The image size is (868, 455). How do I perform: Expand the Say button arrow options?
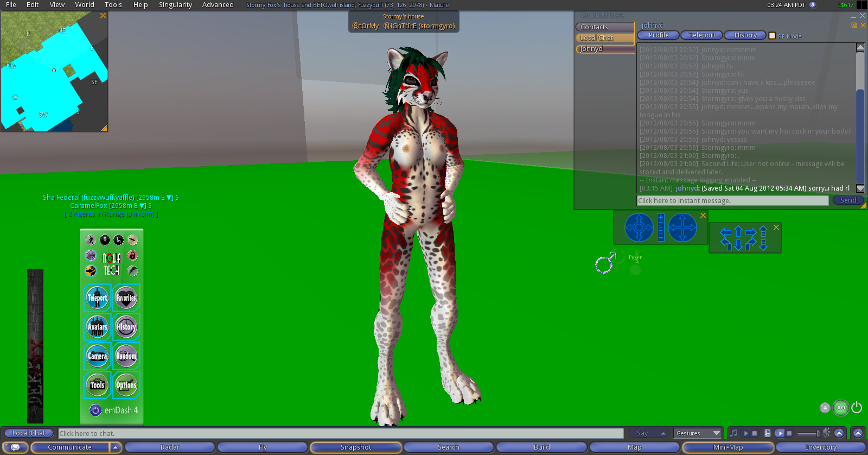pos(663,433)
